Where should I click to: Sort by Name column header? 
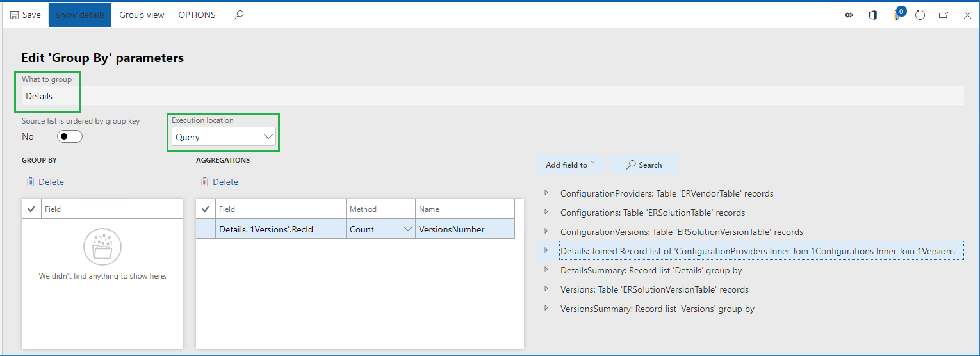click(464, 209)
